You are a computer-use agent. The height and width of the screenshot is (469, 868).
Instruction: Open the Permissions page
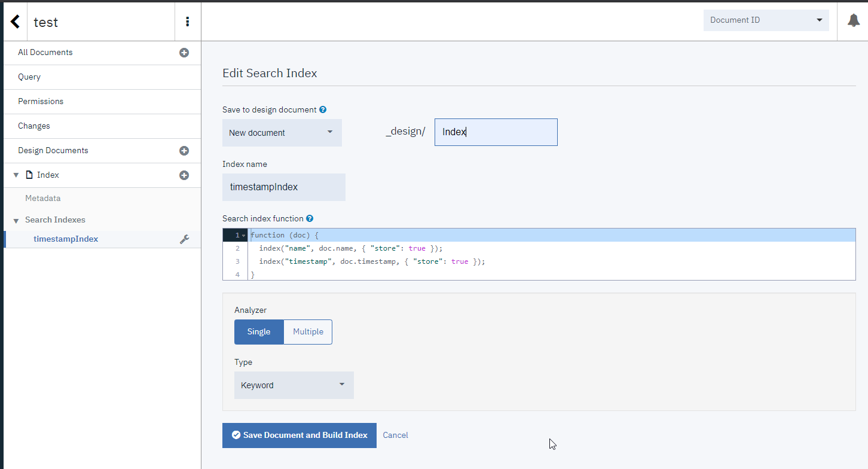coord(41,102)
